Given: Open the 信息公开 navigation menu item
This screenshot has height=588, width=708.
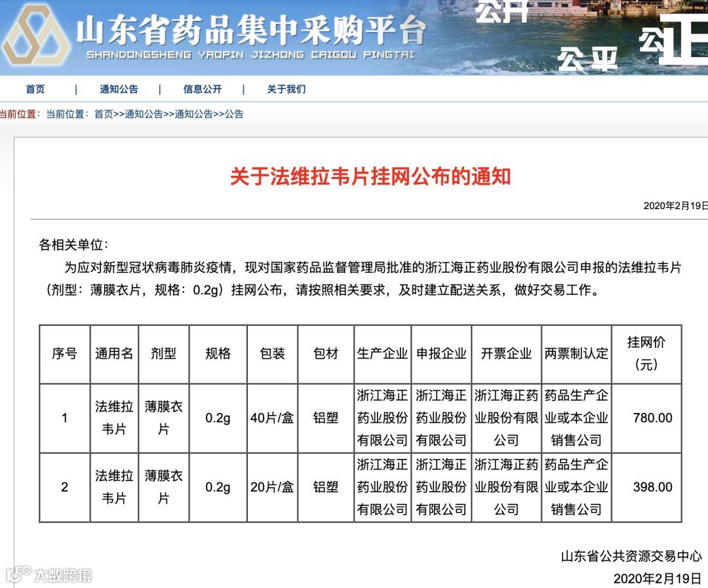Looking at the screenshot, I should click(x=203, y=89).
